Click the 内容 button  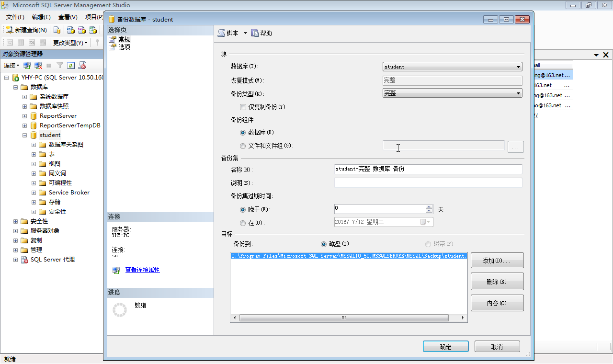pyautogui.click(x=497, y=303)
